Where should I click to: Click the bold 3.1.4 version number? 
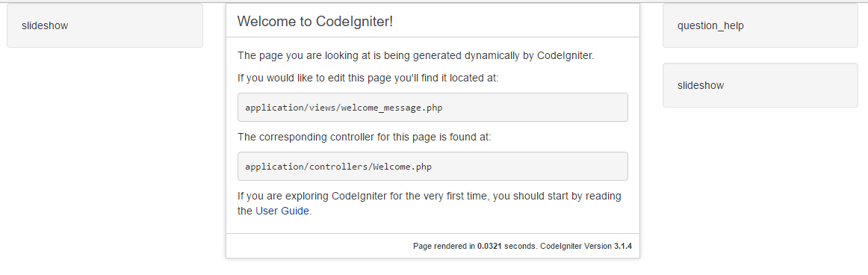[623, 246]
